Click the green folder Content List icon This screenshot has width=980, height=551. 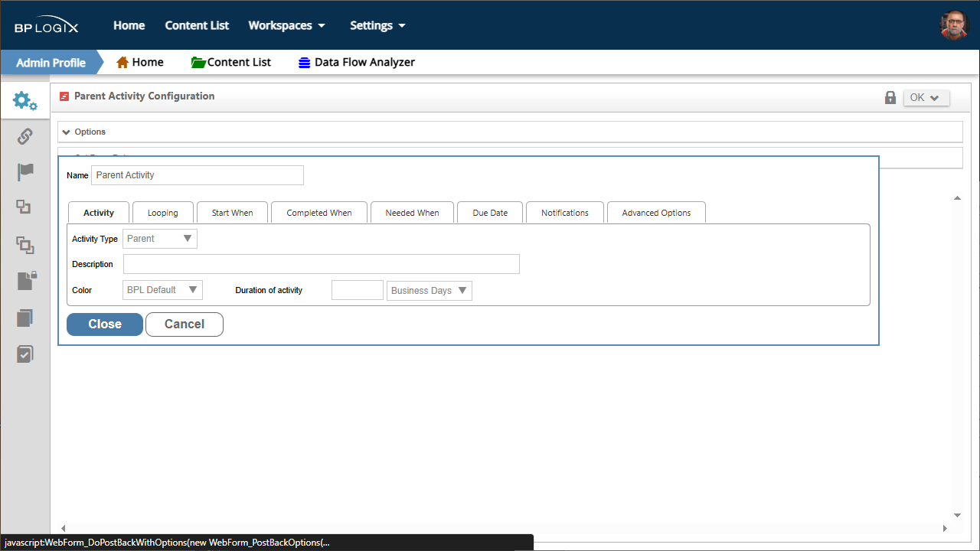coord(198,62)
